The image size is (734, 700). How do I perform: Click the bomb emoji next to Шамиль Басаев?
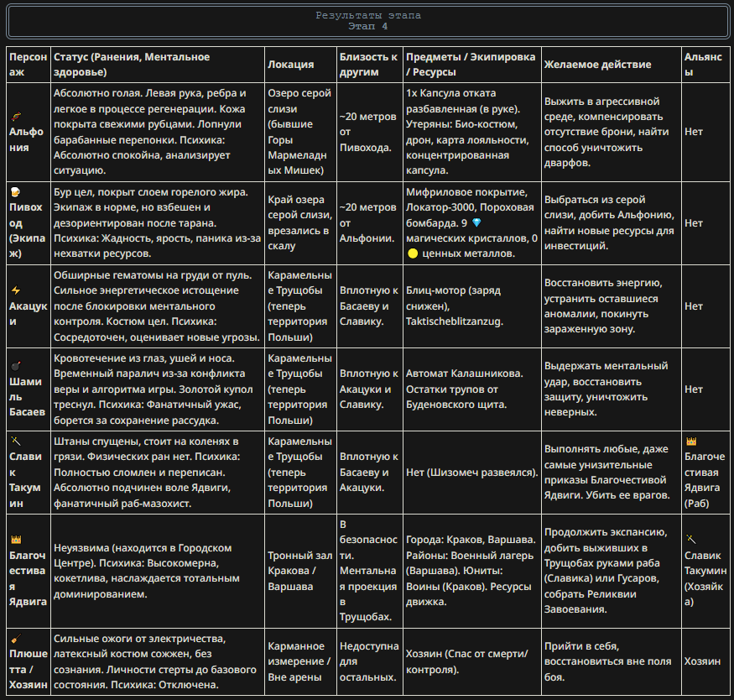[x=15, y=366]
